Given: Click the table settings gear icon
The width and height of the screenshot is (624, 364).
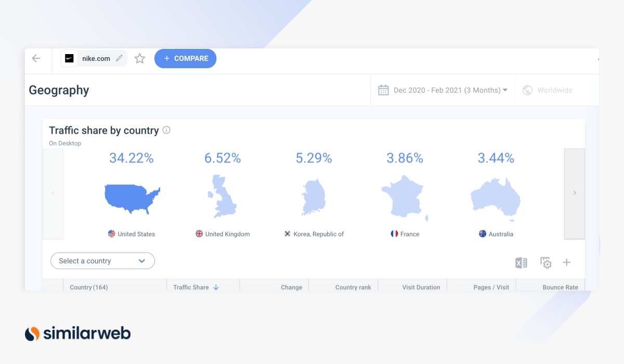Looking at the screenshot, I should (x=545, y=263).
